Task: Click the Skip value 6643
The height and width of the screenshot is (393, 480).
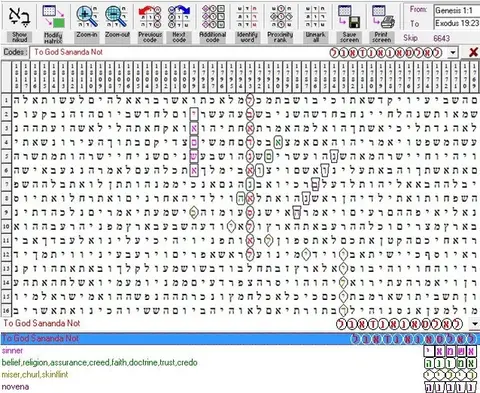Action: click(x=442, y=38)
